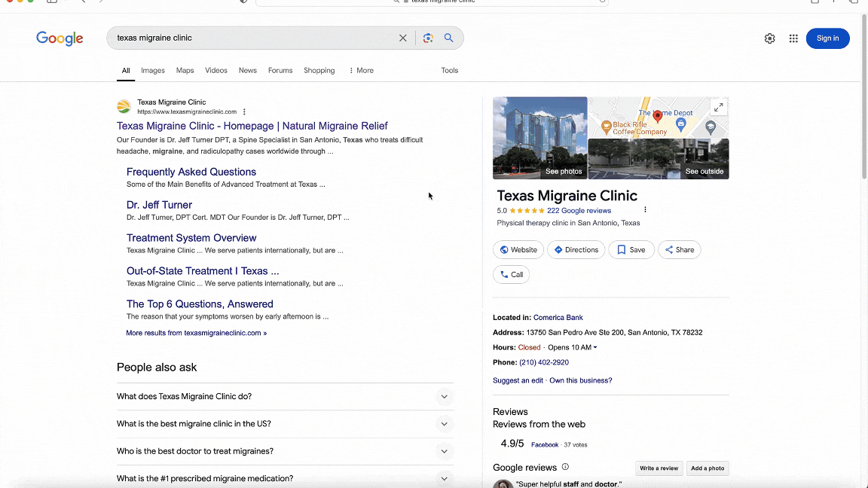Viewport: 868px width, 488px height.
Task: Open Facebook reviews link
Action: (x=545, y=445)
